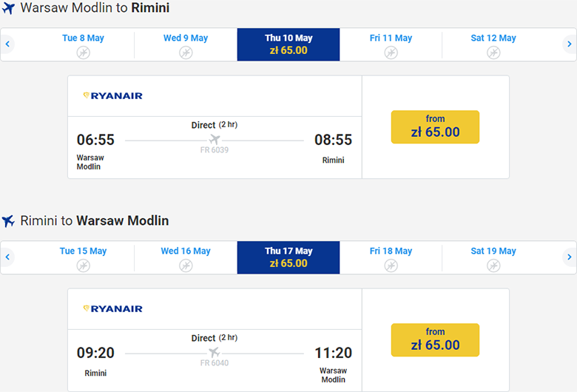Show earlier outbound dates with left arrow
The width and height of the screenshot is (577, 392).
point(7,44)
